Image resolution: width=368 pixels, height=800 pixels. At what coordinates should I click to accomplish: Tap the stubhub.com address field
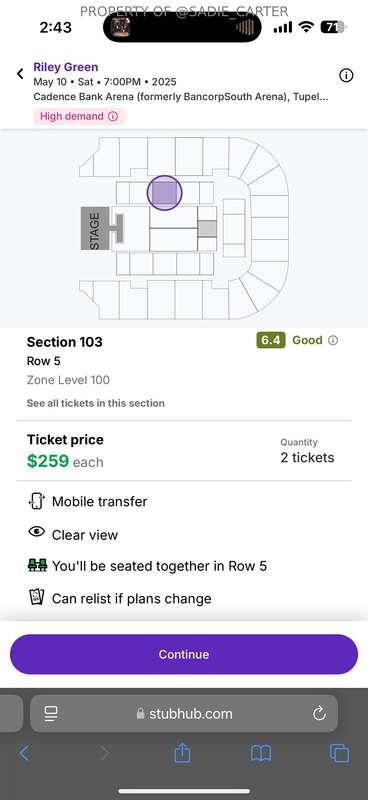click(x=184, y=713)
